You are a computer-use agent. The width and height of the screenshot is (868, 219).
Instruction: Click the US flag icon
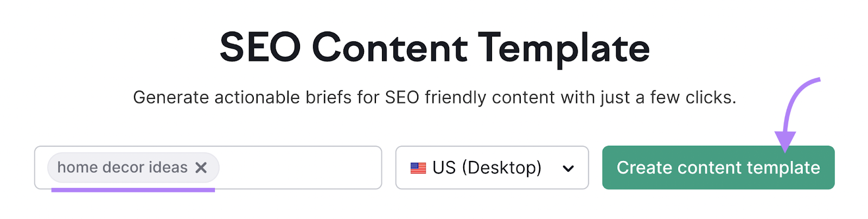pos(418,168)
